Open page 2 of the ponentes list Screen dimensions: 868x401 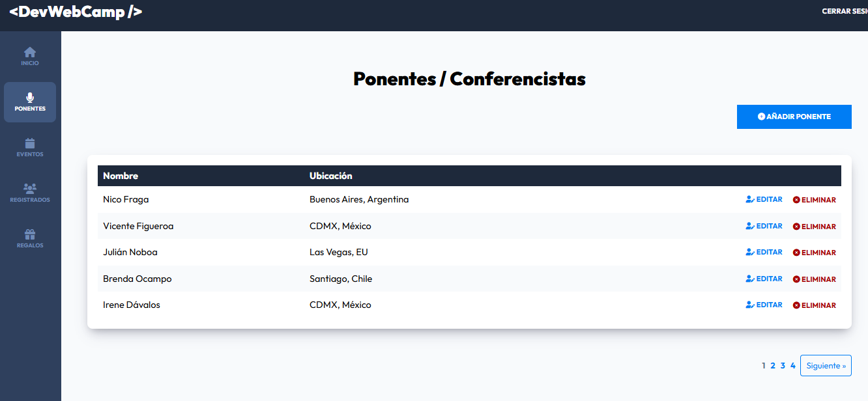coord(773,365)
